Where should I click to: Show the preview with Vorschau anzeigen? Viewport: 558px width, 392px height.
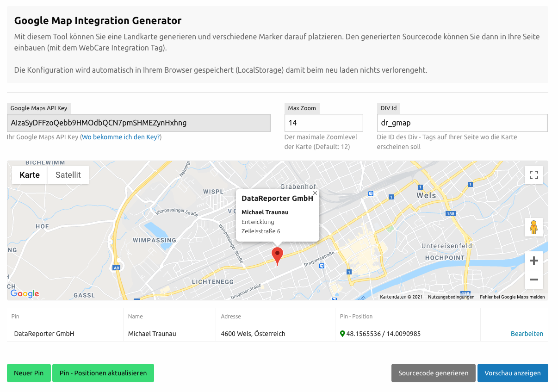(x=513, y=373)
